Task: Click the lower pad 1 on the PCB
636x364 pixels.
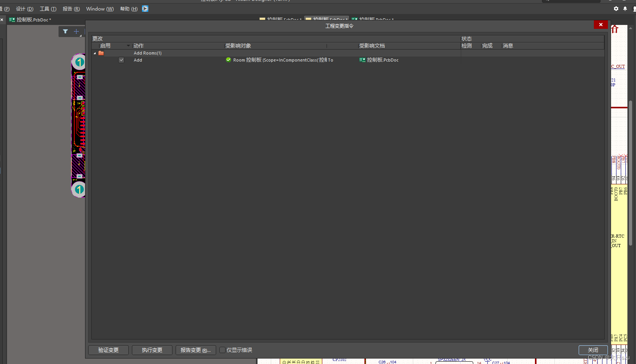Action: click(x=79, y=189)
